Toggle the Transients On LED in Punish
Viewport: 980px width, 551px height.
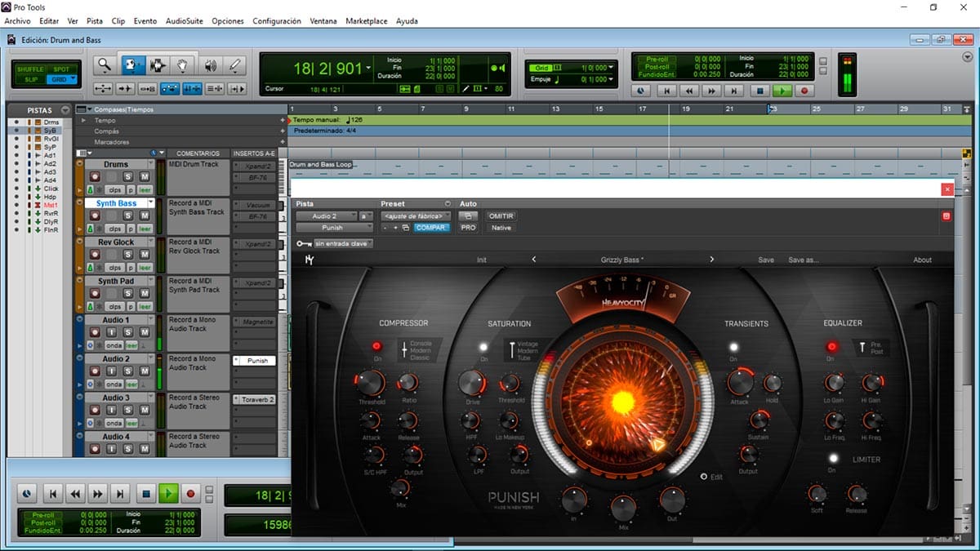(x=733, y=347)
